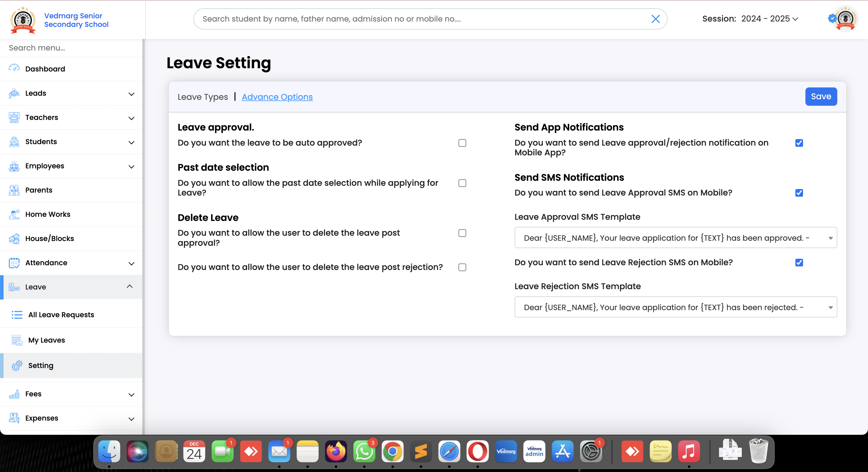Click the Save button

click(820, 97)
